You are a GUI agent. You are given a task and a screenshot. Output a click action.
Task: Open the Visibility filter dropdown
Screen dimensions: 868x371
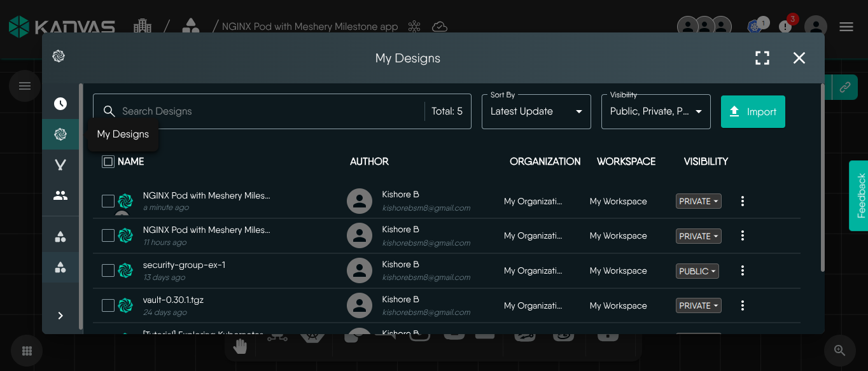coord(655,111)
